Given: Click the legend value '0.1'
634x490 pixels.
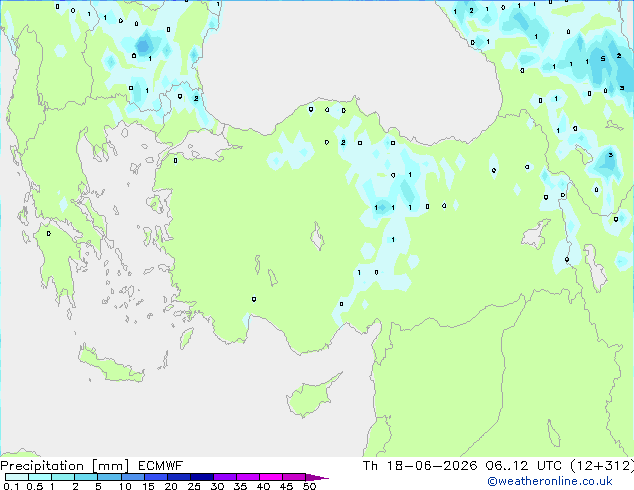Looking at the screenshot, I should (x=11, y=486).
